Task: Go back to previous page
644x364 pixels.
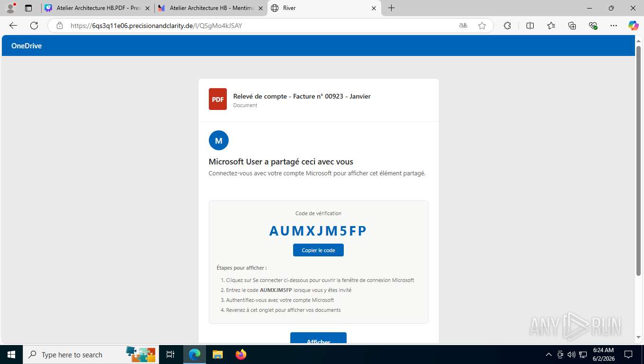Action: 13,26
